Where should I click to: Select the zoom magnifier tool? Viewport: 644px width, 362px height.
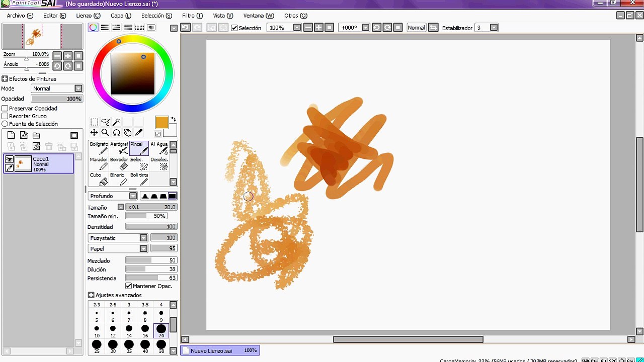(x=105, y=133)
